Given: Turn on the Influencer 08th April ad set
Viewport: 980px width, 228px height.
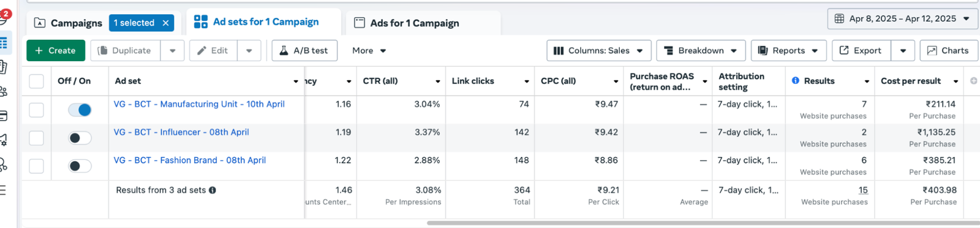Looking at the screenshot, I should tap(80, 138).
